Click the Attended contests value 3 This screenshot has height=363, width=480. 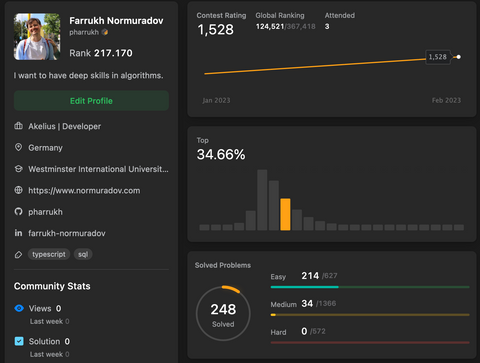click(x=327, y=26)
